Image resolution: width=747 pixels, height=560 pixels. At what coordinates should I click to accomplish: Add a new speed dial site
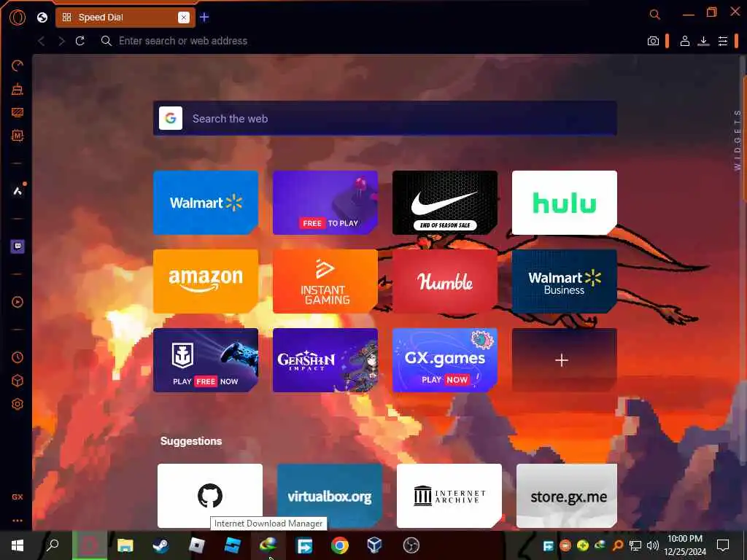coord(565,360)
